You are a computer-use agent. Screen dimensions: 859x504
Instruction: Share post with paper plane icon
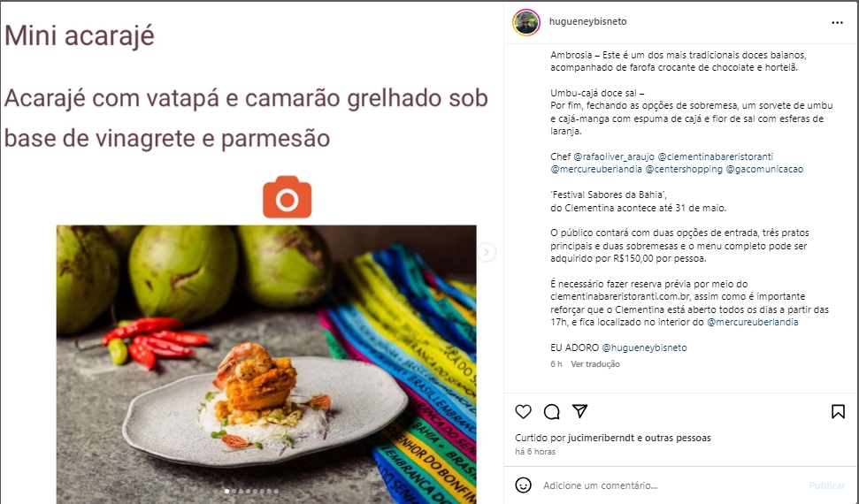tap(580, 411)
